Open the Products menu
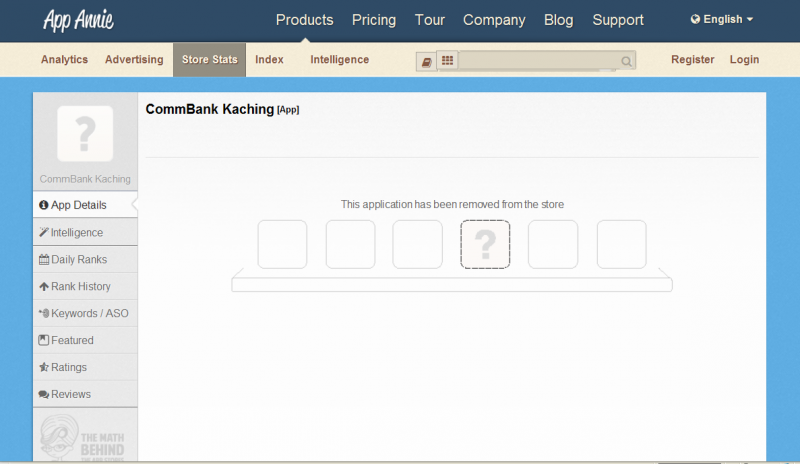800x464 pixels. pyautogui.click(x=304, y=20)
